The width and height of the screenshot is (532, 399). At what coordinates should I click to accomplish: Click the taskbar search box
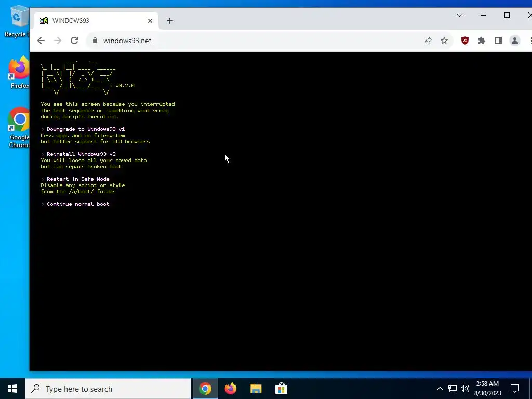[x=108, y=389]
